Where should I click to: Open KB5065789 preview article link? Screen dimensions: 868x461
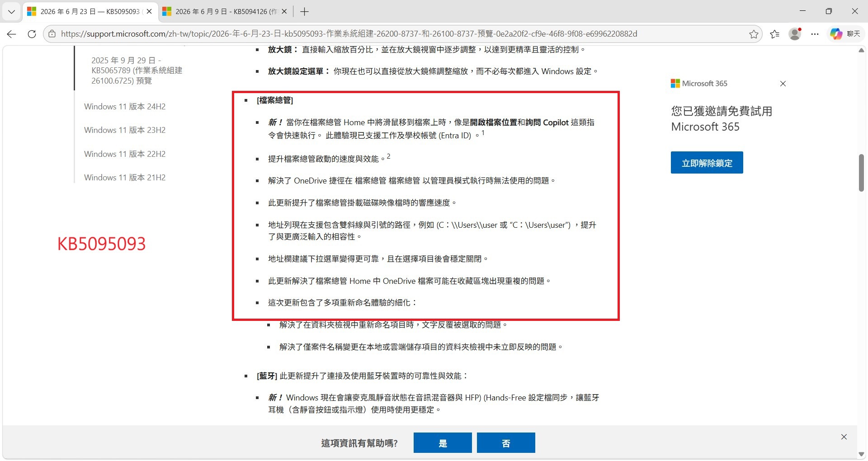(x=137, y=71)
